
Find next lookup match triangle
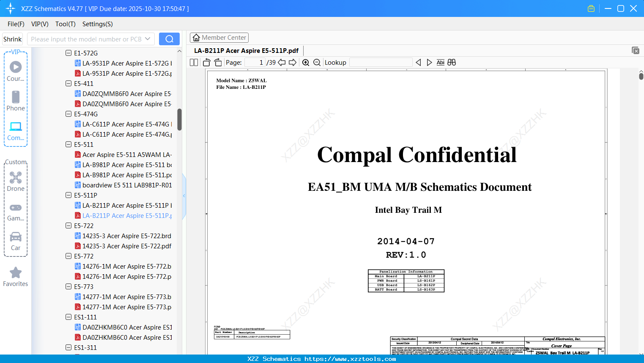pyautogui.click(x=429, y=63)
